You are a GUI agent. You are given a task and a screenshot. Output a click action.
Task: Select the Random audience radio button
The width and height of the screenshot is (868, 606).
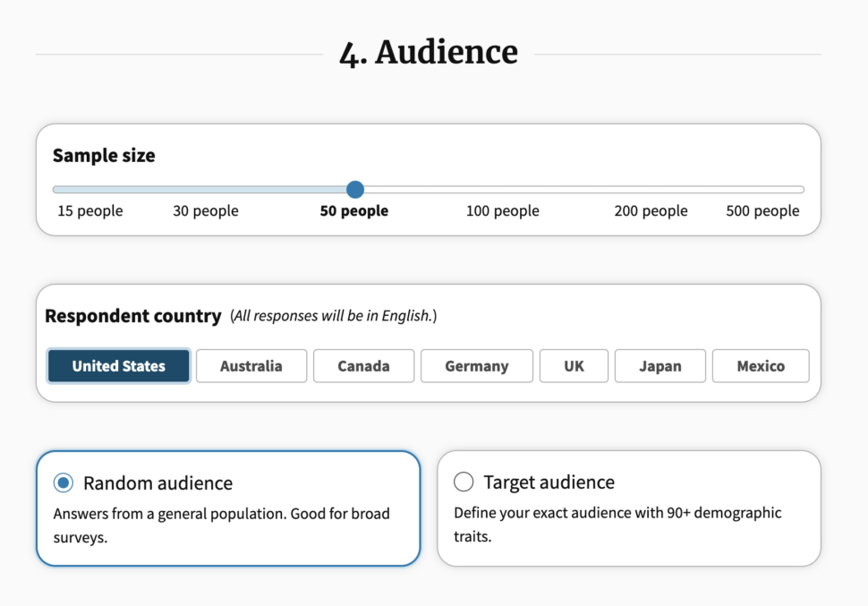[64, 483]
